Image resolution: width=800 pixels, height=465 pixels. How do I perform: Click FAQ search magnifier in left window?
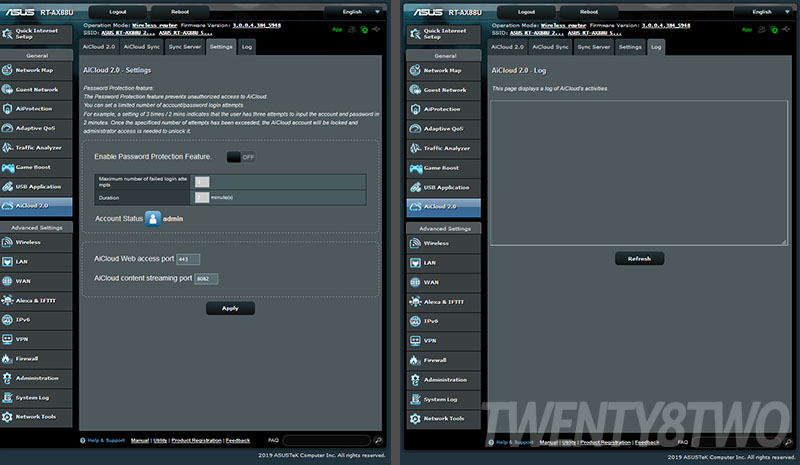378,440
